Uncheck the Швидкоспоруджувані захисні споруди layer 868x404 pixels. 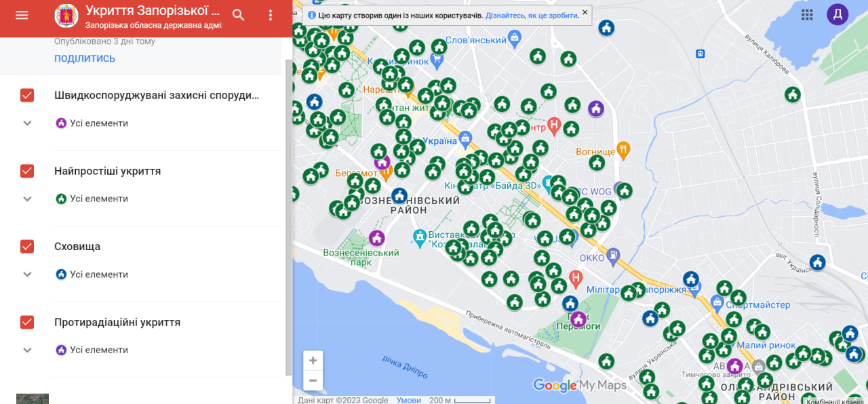point(27,96)
